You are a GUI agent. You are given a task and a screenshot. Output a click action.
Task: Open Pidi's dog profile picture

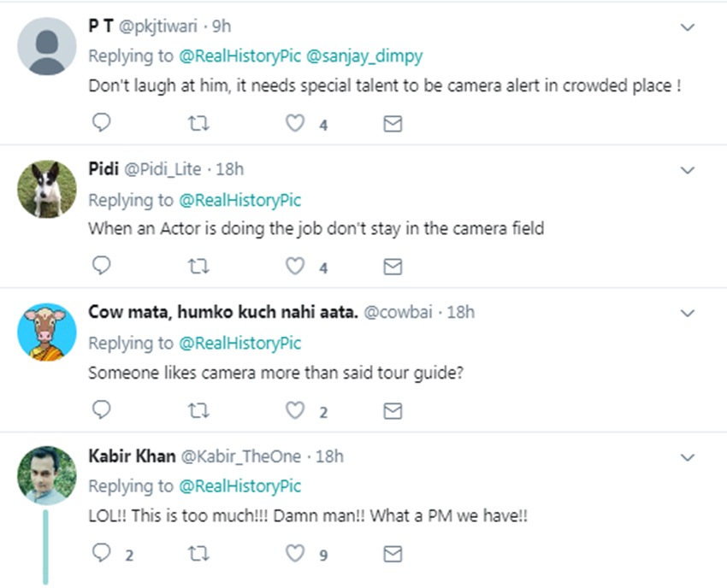click(x=46, y=189)
